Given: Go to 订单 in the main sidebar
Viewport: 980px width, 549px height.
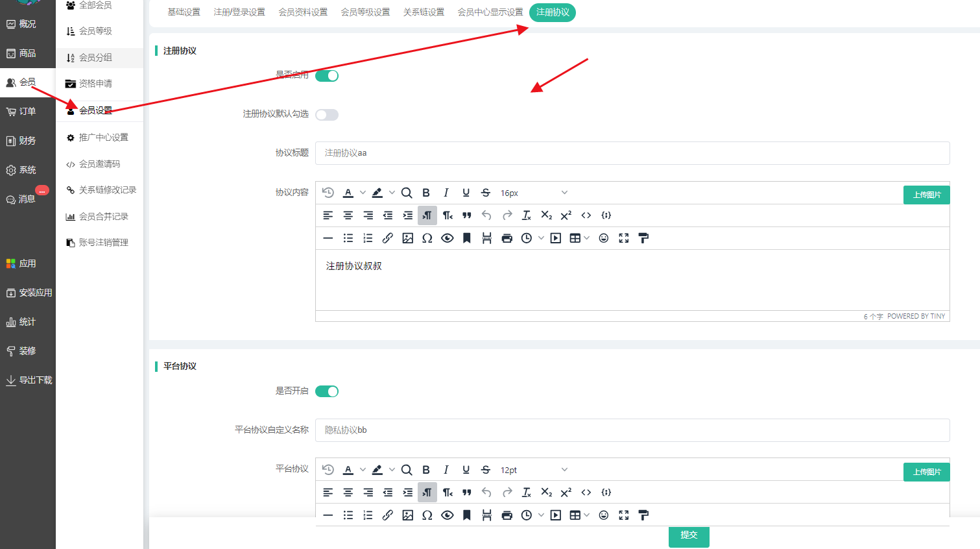Looking at the screenshot, I should (28, 112).
